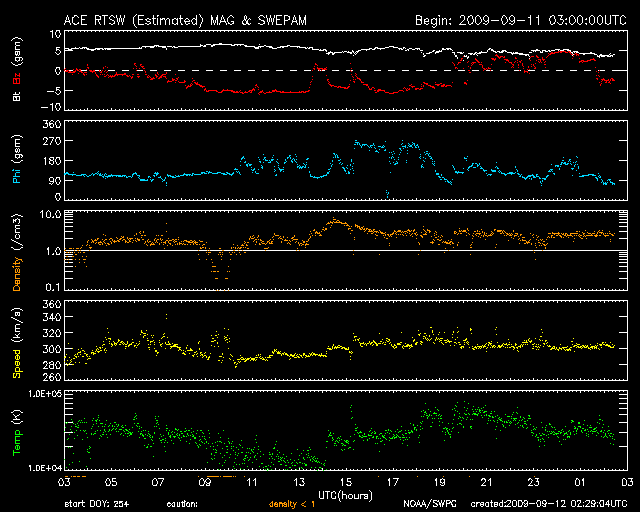Screen dimensions: 640x512
Task: Click the '10.0' tick on the Density axis
Action: pos(50,214)
